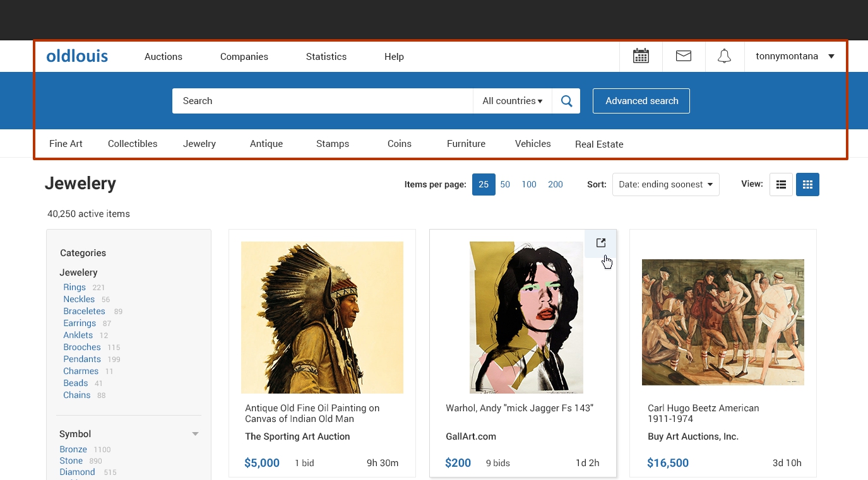Filter by Rings category
This screenshot has height=480, width=868.
[74, 287]
